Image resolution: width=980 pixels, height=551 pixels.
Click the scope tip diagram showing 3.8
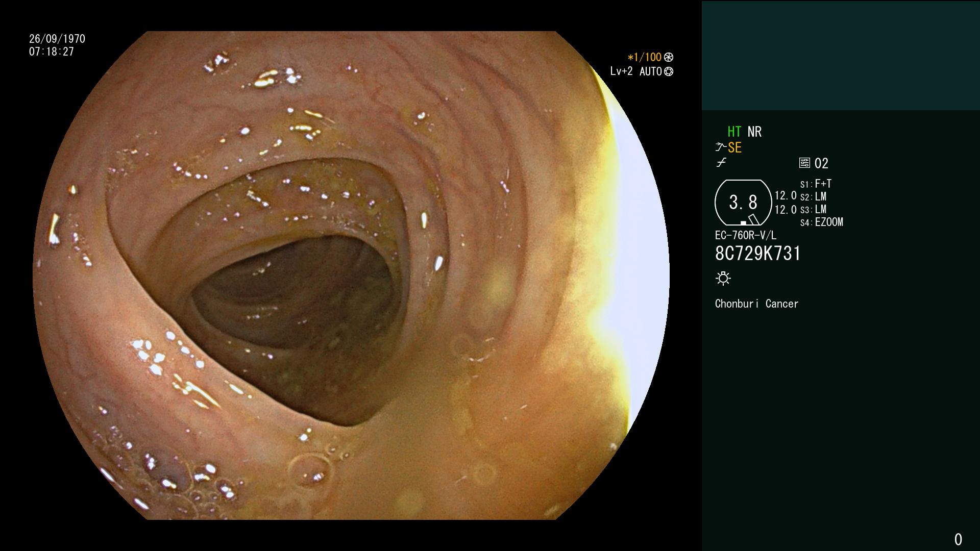pyautogui.click(x=743, y=203)
